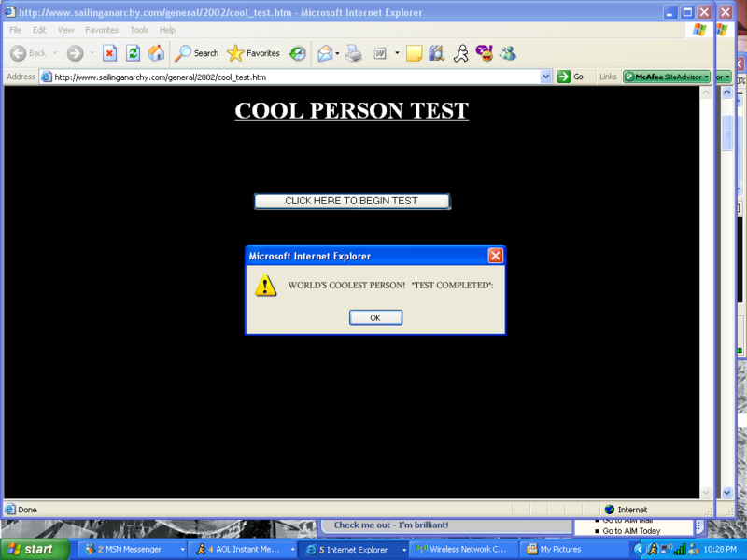Viewport: 747px width, 560px height.
Task: Click the Search icon with magnifying glass
Action: point(182,53)
